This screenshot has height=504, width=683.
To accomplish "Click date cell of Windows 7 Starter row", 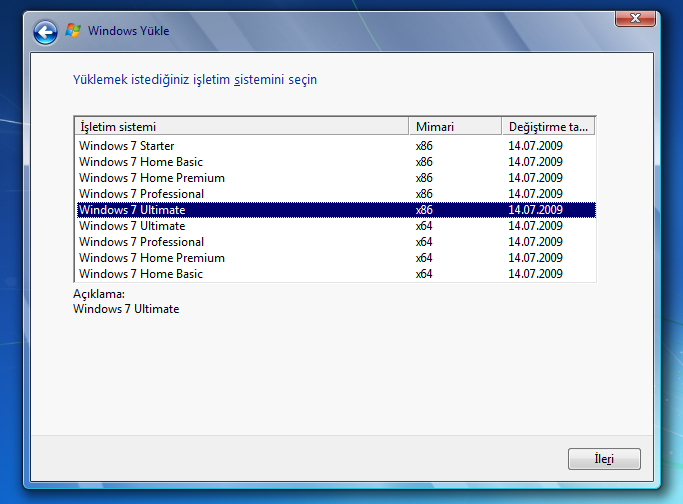I will pyautogui.click(x=535, y=145).
